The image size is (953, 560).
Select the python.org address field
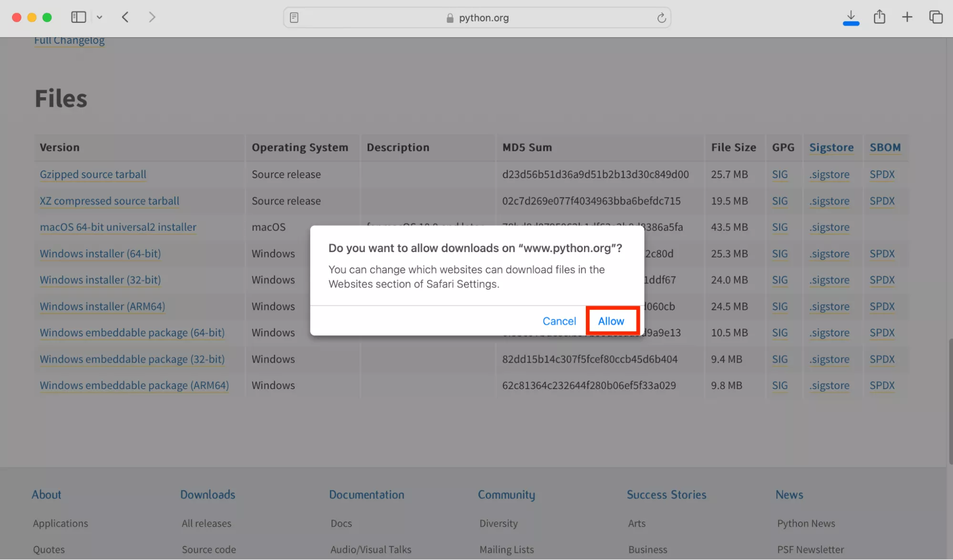click(477, 18)
